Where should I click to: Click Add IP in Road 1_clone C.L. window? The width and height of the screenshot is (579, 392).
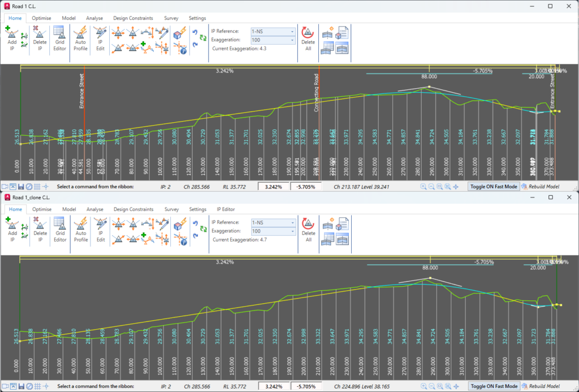click(12, 230)
